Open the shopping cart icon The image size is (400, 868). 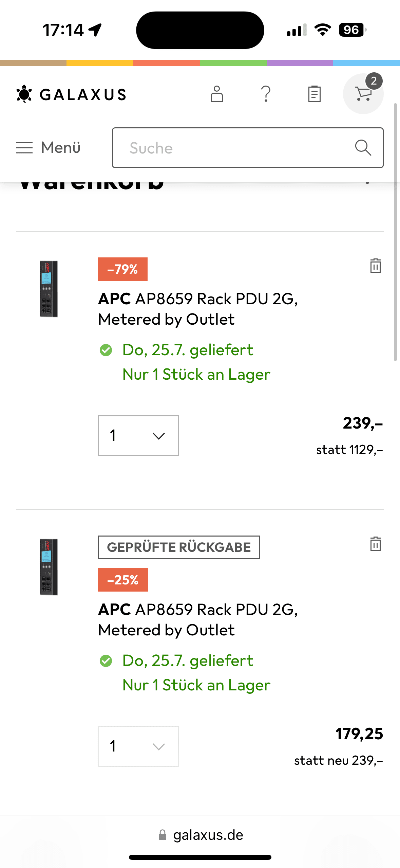tap(363, 94)
